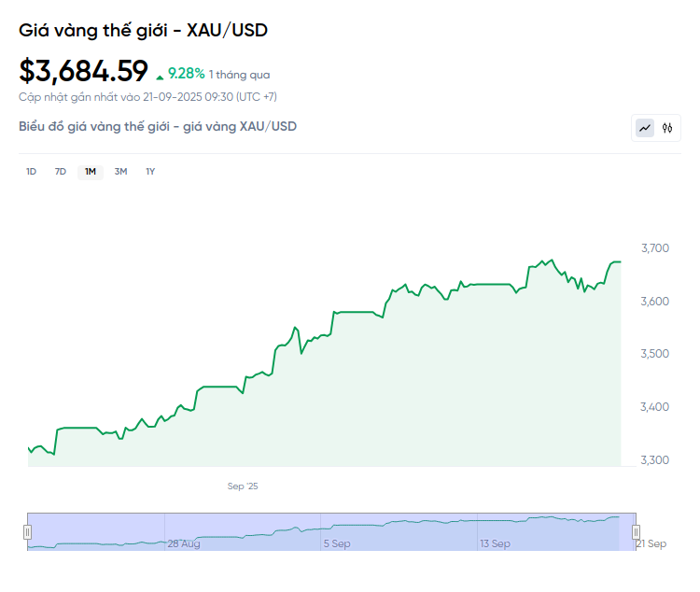The width and height of the screenshot is (700, 592).
Task: Switch to the candlestick chart view
Action: pos(667,128)
